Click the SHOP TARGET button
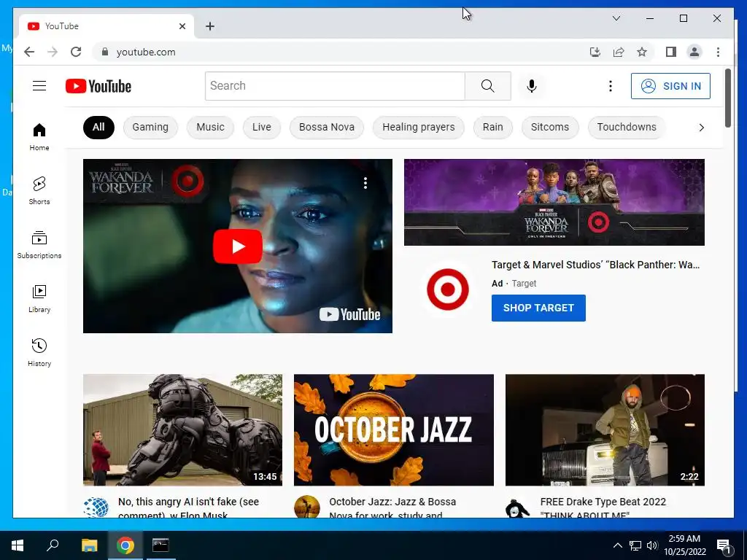The width and height of the screenshot is (747, 560). click(538, 308)
